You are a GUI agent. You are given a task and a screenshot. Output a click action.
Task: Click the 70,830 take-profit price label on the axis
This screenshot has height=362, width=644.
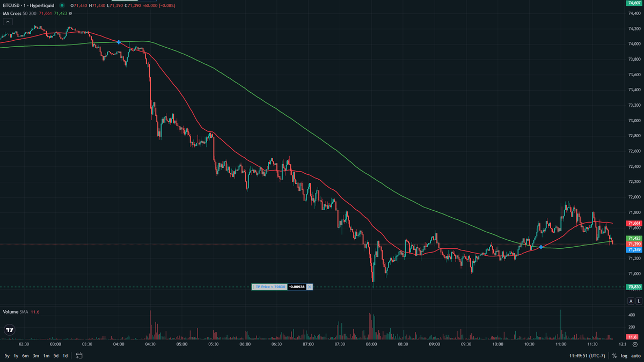pyautogui.click(x=634, y=287)
